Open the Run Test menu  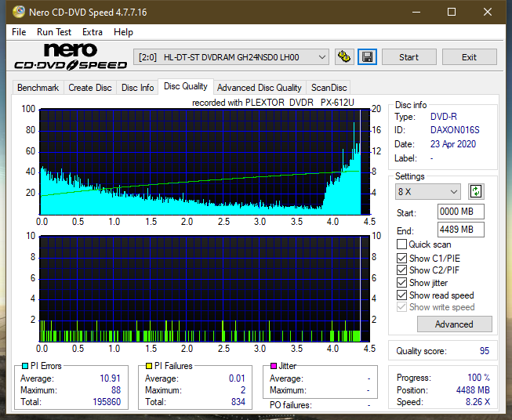click(54, 32)
